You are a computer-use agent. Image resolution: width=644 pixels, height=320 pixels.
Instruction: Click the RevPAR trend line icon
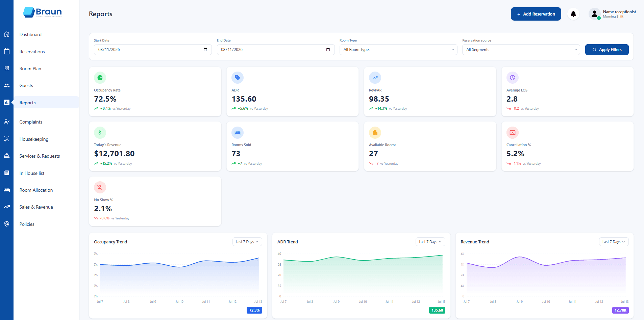click(x=375, y=78)
